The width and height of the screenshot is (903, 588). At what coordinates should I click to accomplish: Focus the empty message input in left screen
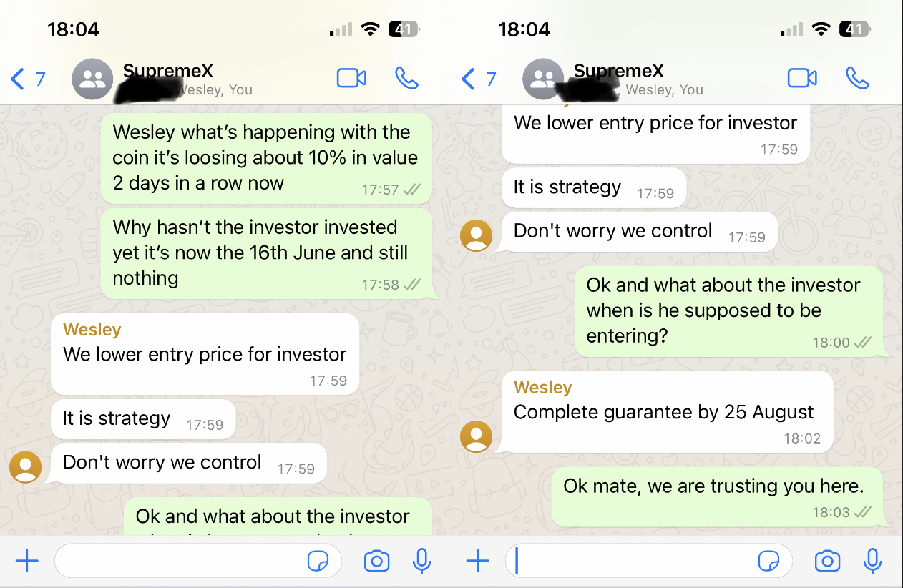click(179, 562)
